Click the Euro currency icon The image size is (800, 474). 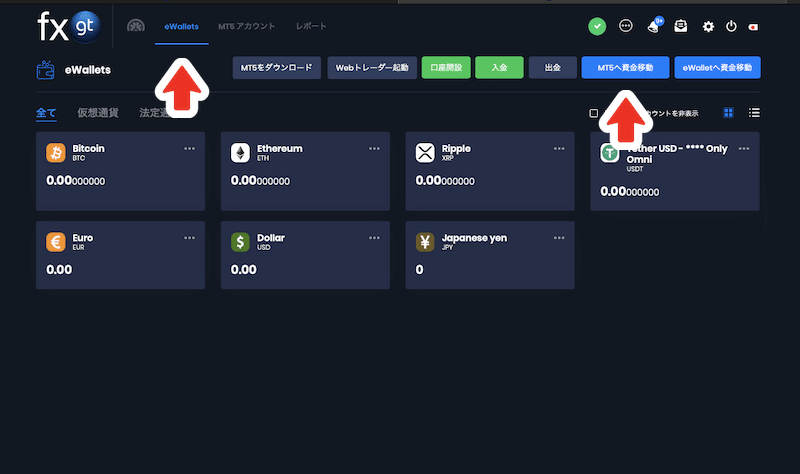coord(56,242)
